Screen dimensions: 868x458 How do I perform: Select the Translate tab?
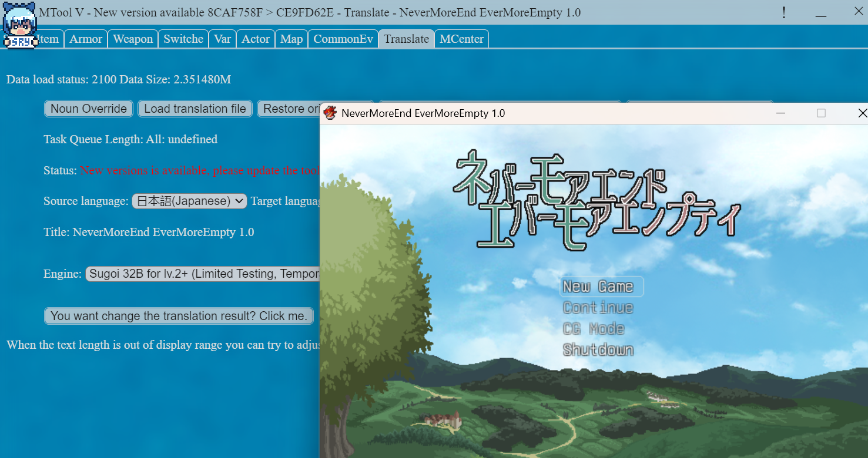click(x=407, y=39)
